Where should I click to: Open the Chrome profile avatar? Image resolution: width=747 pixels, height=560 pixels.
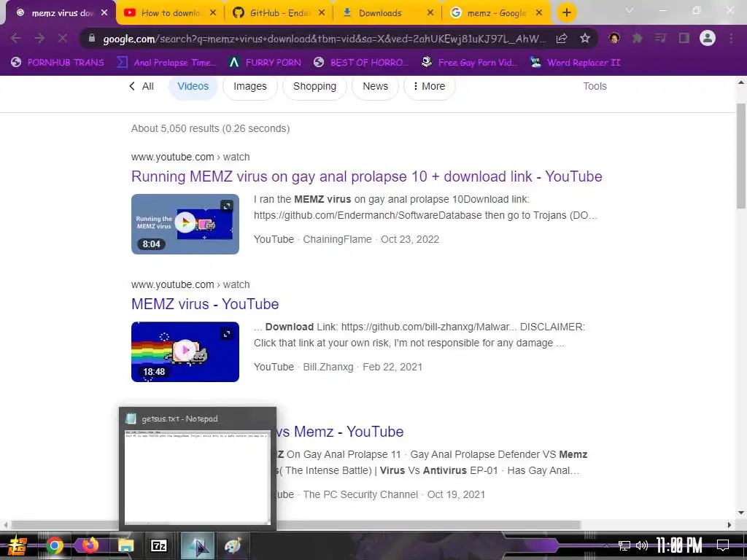click(x=708, y=38)
